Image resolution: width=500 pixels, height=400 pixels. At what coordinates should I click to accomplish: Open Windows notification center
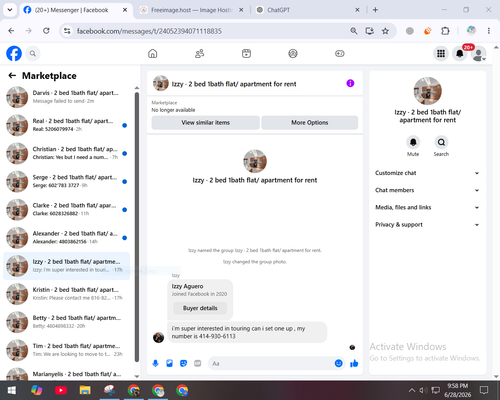click(484, 390)
